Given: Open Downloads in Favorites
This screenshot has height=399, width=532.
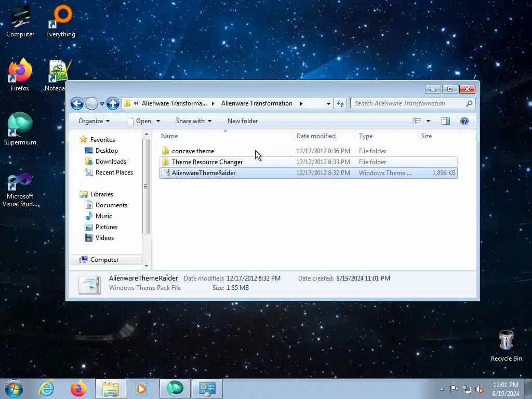Looking at the screenshot, I should pyautogui.click(x=111, y=162).
